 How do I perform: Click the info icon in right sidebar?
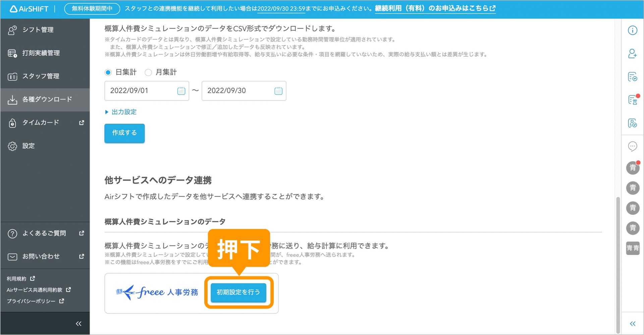coord(632,30)
